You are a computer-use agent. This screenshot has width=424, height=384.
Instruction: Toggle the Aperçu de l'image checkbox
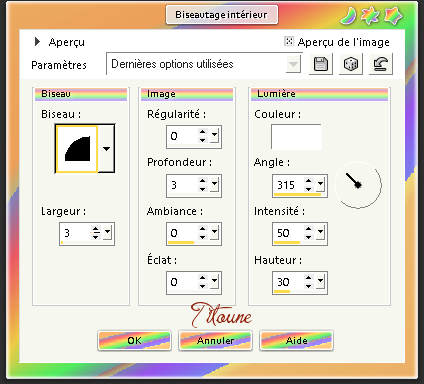pyautogui.click(x=289, y=41)
